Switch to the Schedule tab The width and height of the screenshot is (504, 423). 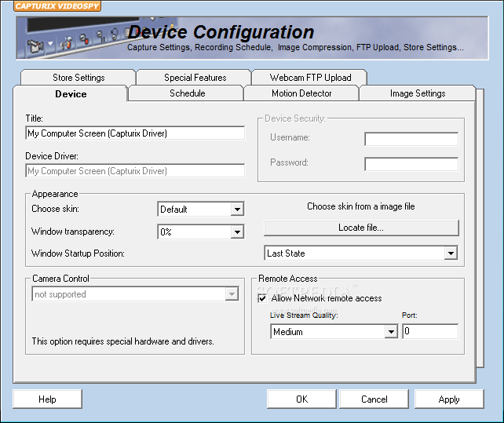(187, 93)
